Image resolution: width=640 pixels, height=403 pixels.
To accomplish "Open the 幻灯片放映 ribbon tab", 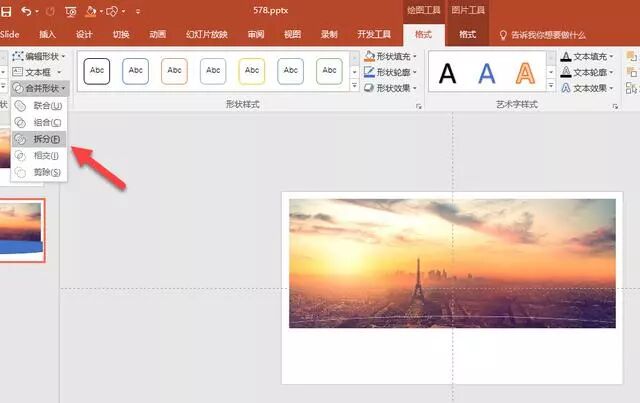I will (x=207, y=34).
